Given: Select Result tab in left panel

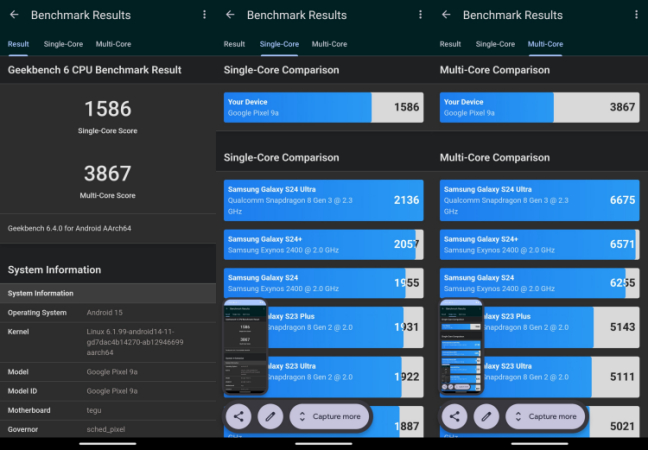Looking at the screenshot, I should [18, 44].
